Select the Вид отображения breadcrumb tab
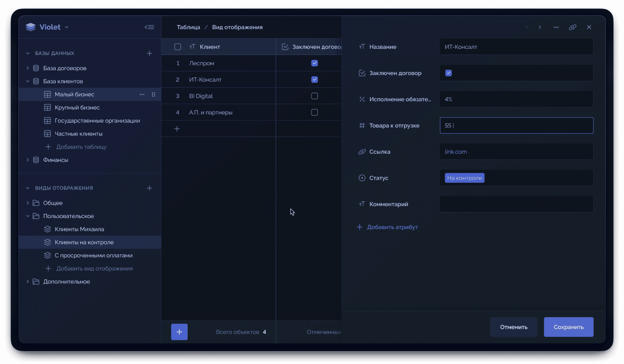The image size is (624, 364). [237, 27]
